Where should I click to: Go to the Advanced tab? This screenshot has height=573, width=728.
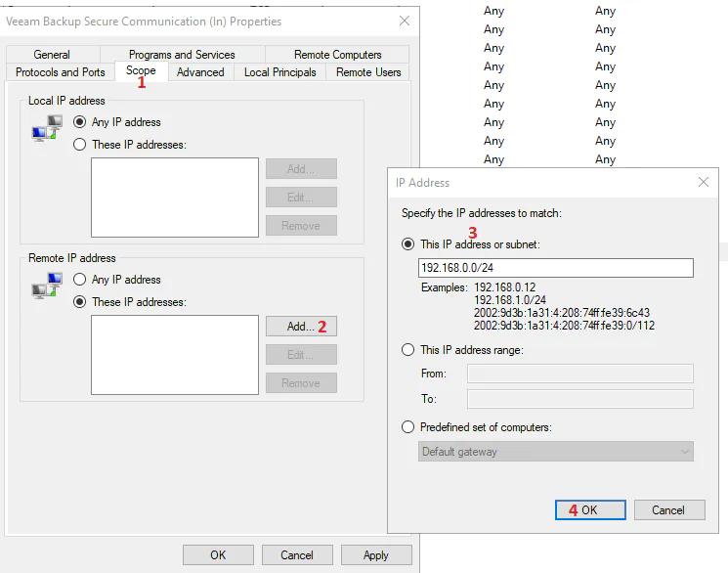pyautogui.click(x=200, y=72)
